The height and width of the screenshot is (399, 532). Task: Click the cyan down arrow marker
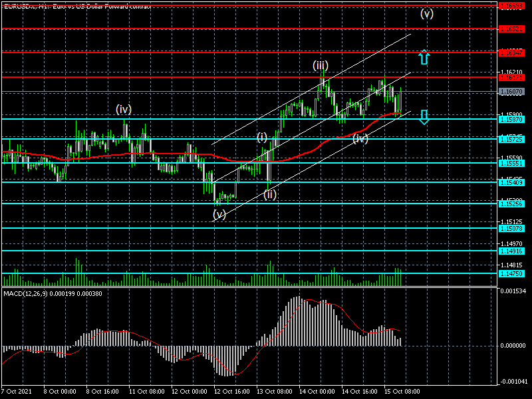pos(424,117)
